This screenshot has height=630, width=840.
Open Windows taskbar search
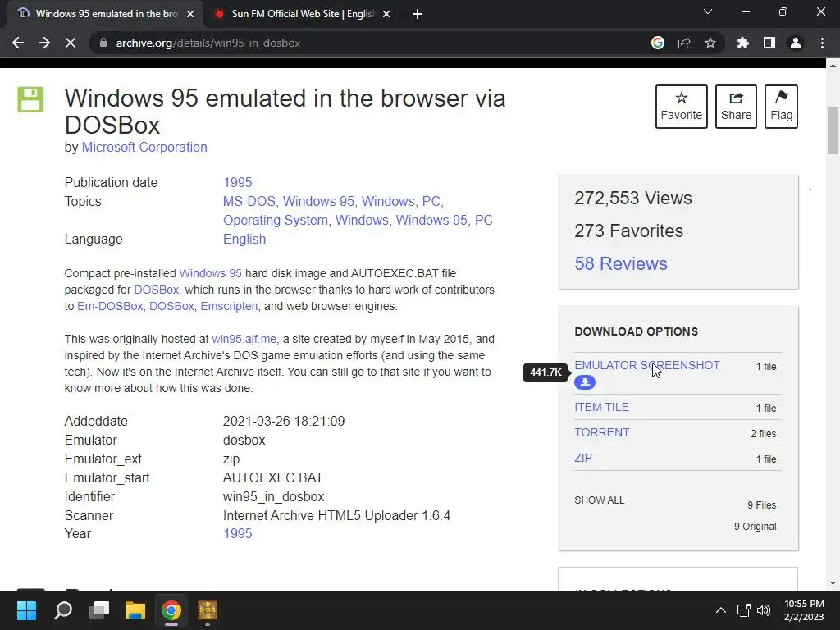tap(63, 610)
